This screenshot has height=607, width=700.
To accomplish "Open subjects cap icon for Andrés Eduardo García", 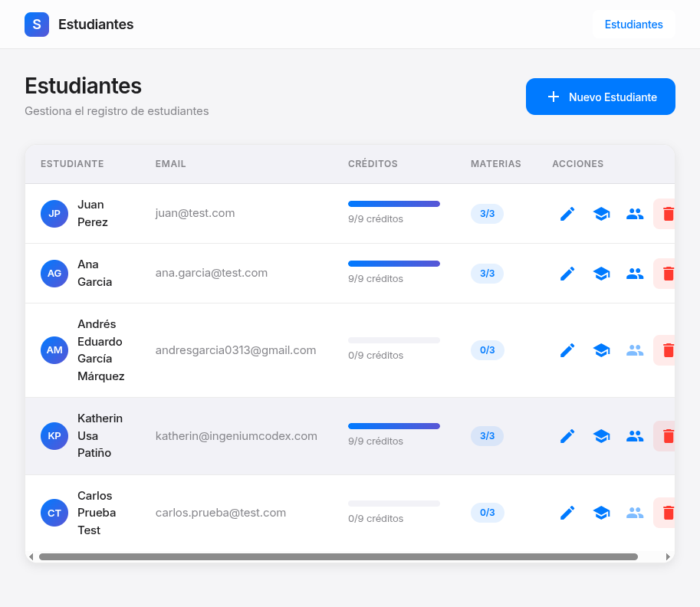I will (601, 350).
